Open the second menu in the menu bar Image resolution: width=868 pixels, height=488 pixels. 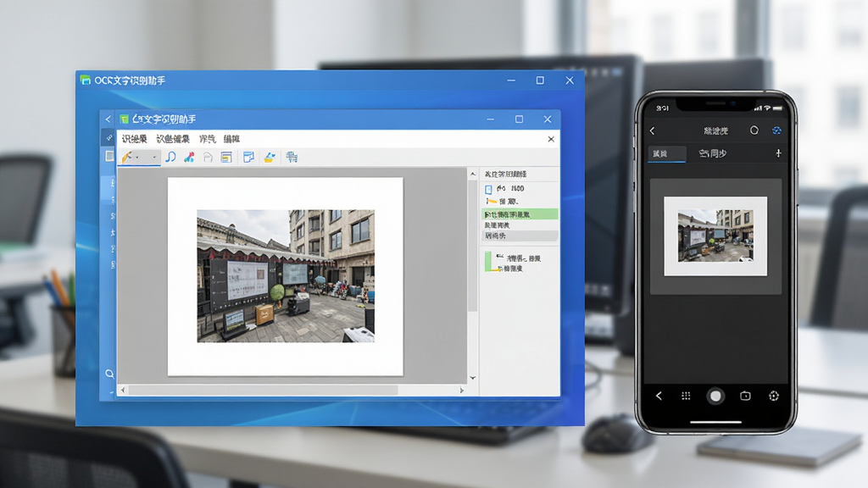[x=173, y=139]
